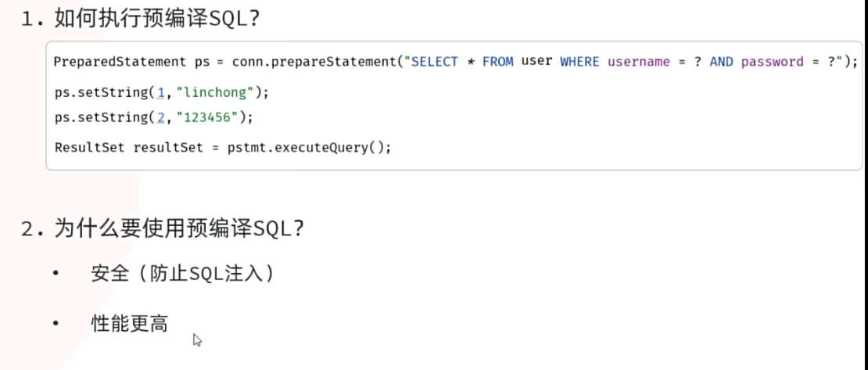This screenshot has width=868, height=370.
Task: Click the underlined parameter index 1
Action: (x=160, y=92)
